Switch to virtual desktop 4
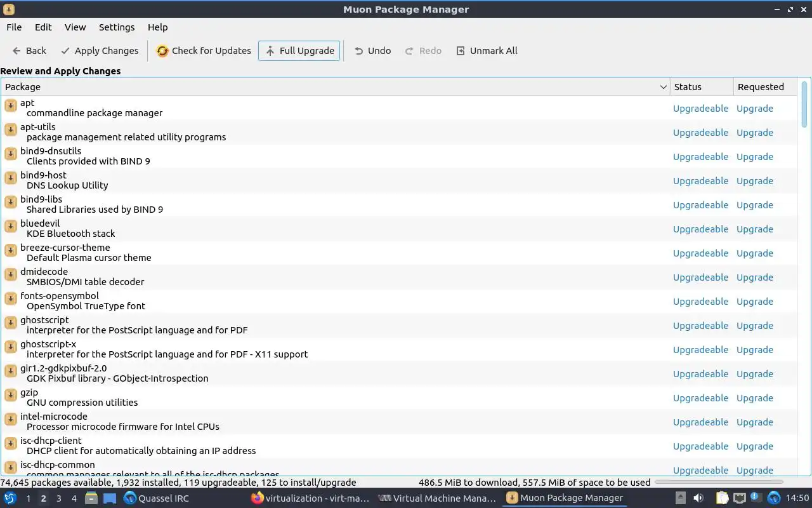This screenshot has width=812, height=508. 74,498
